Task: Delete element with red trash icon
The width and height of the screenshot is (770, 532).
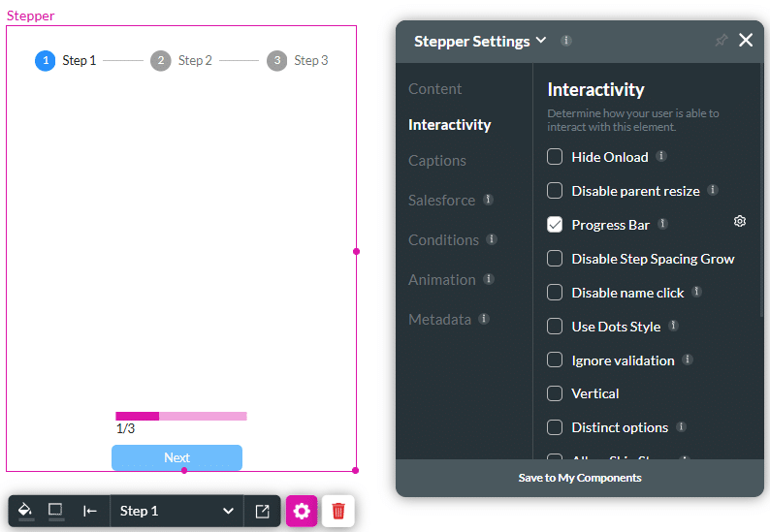Action: [x=338, y=511]
